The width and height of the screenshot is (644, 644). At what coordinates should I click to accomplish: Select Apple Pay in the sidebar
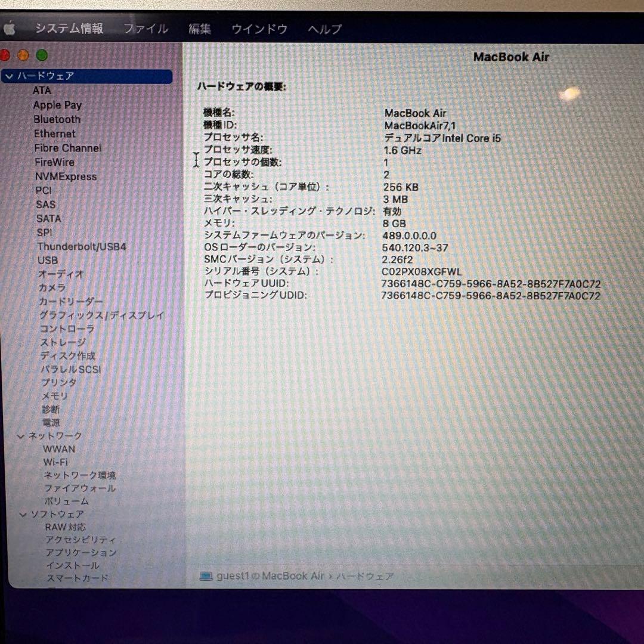(x=57, y=105)
